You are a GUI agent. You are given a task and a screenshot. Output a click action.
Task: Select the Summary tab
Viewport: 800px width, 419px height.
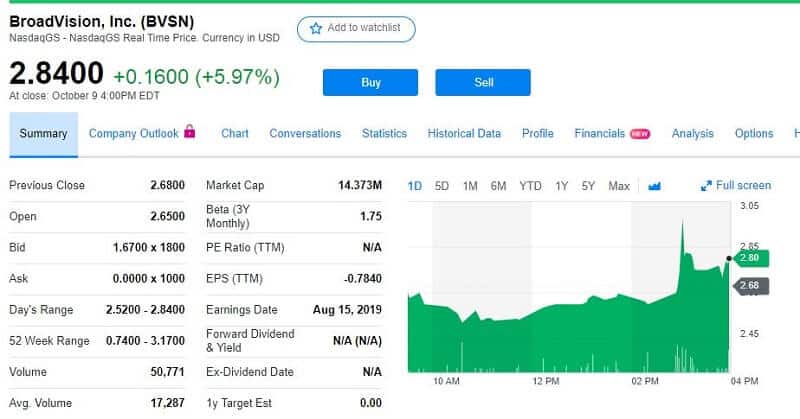[43, 134]
